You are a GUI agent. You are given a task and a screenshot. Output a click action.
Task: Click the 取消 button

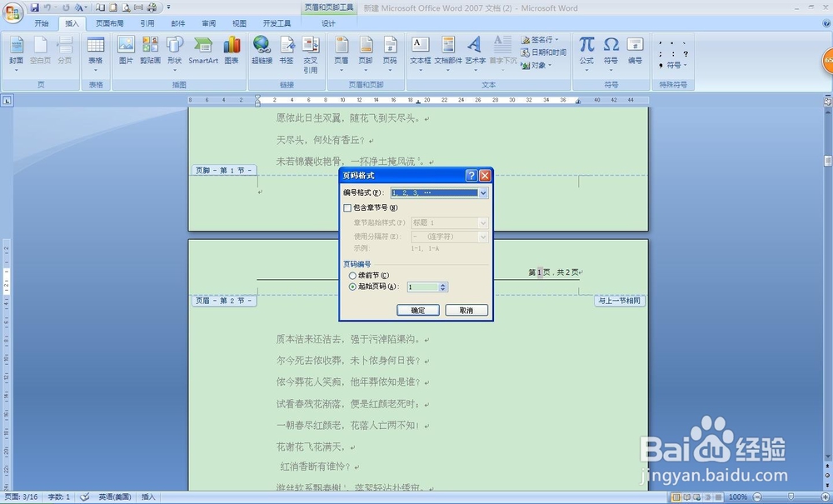[466, 310]
